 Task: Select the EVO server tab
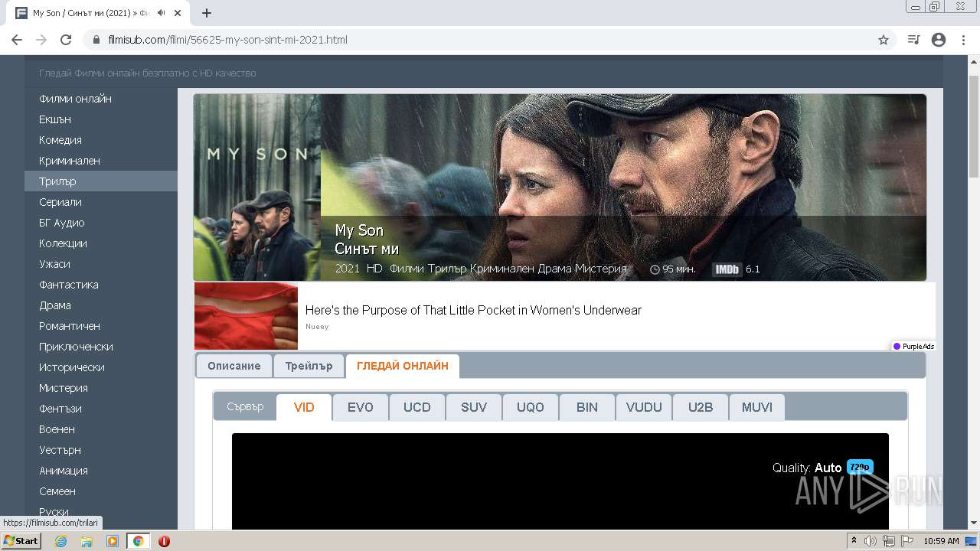[x=361, y=407]
